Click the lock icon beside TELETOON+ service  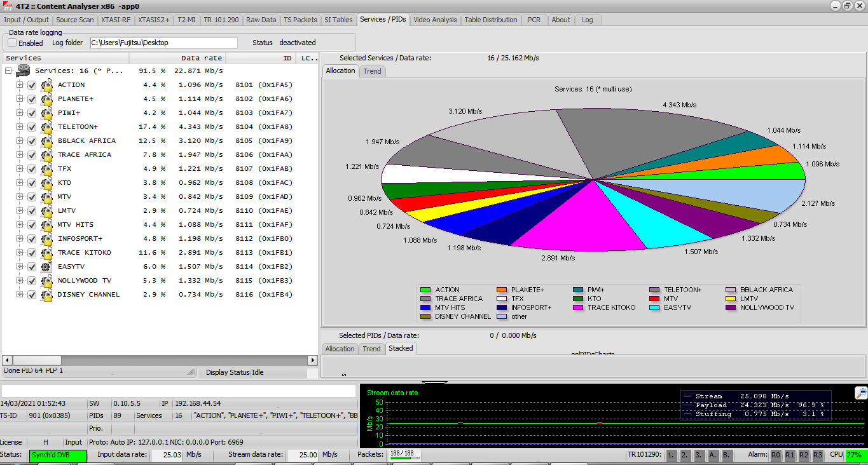click(46, 127)
